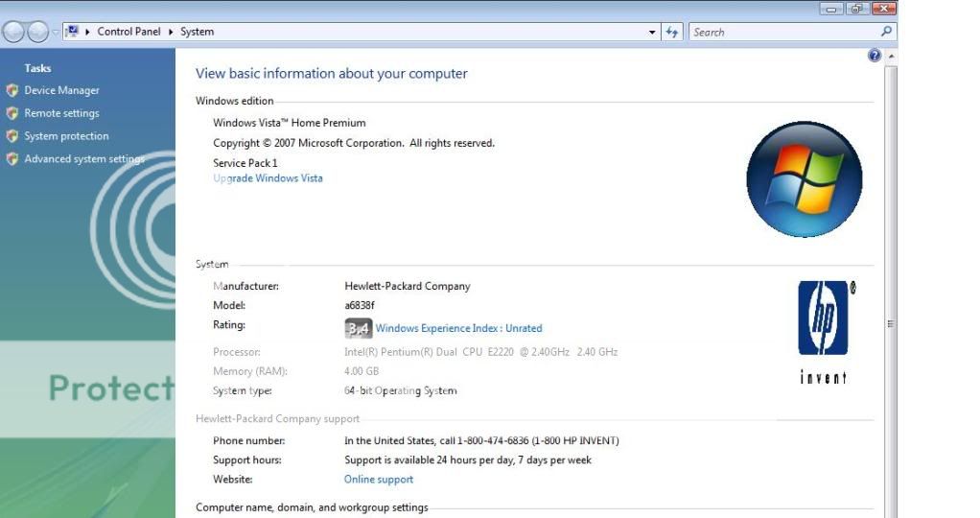Click the shield icon beside Device Manager
This screenshot has width=980, height=518.
12,90
